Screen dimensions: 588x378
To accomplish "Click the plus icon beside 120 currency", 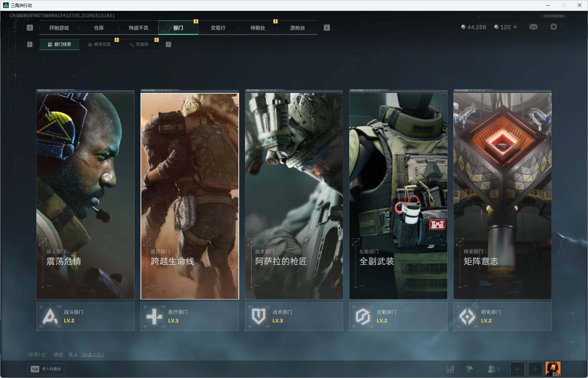I will coord(515,27).
